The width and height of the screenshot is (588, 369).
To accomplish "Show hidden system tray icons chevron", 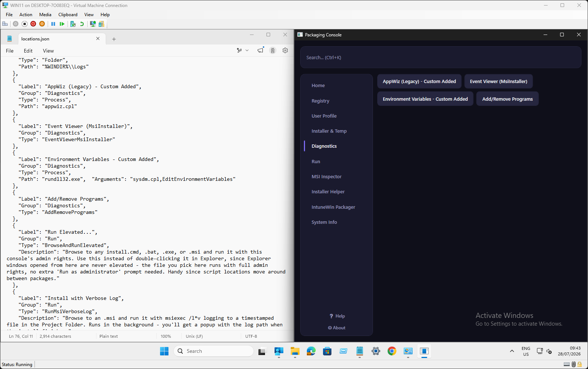I will pyautogui.click(x=512, y=351).
